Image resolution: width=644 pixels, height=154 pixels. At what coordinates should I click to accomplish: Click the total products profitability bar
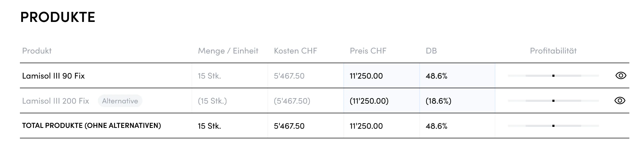[553, 126]
